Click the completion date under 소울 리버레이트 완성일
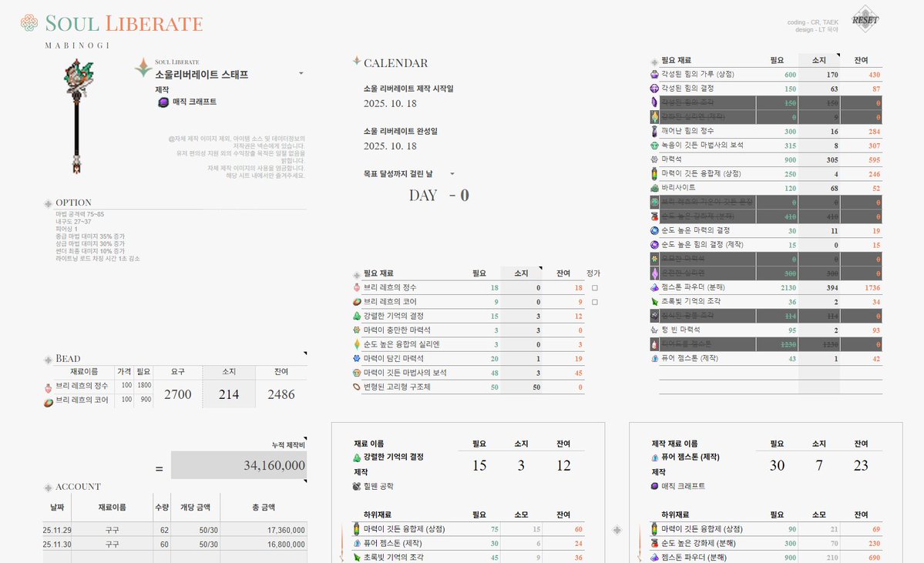Image resolution: width=924 pixels, height=563 pixels. (x=390, y=146)
